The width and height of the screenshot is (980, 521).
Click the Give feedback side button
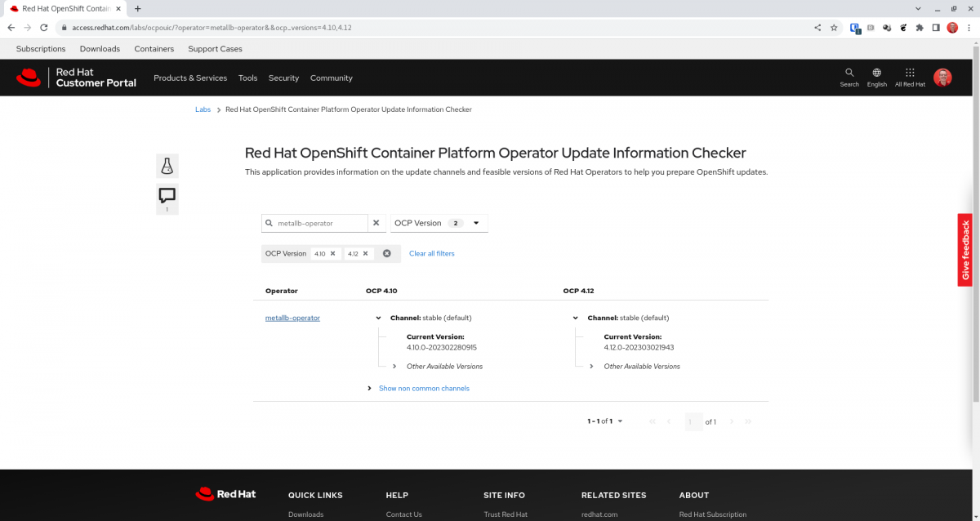point(965,250)
